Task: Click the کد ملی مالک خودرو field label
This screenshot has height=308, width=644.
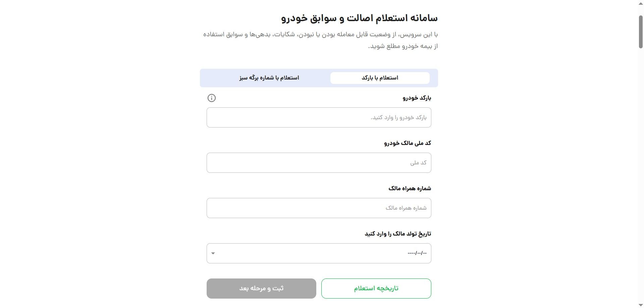Action: click(x=408, y=143)
